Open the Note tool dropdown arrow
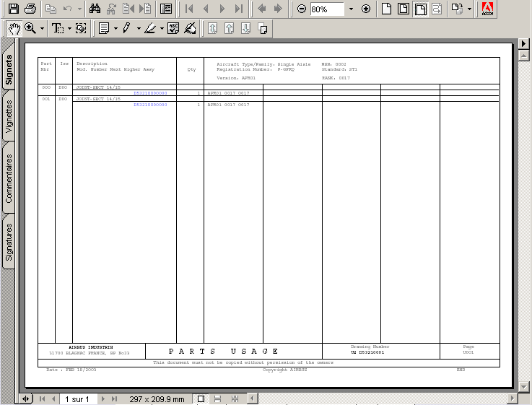The image size is (532, 405). [x=115, y=29]
